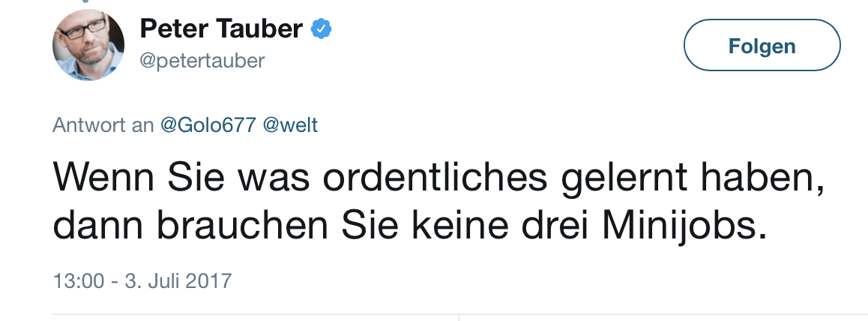Open the @Golo677 mention link
Viewport: 868px width, 321px height.
coord(208,125)
